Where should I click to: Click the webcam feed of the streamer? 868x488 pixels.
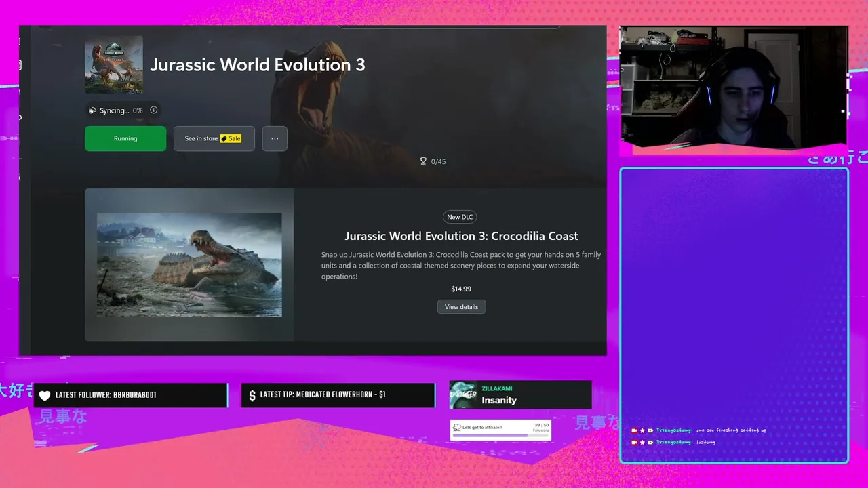click(734, 87)
